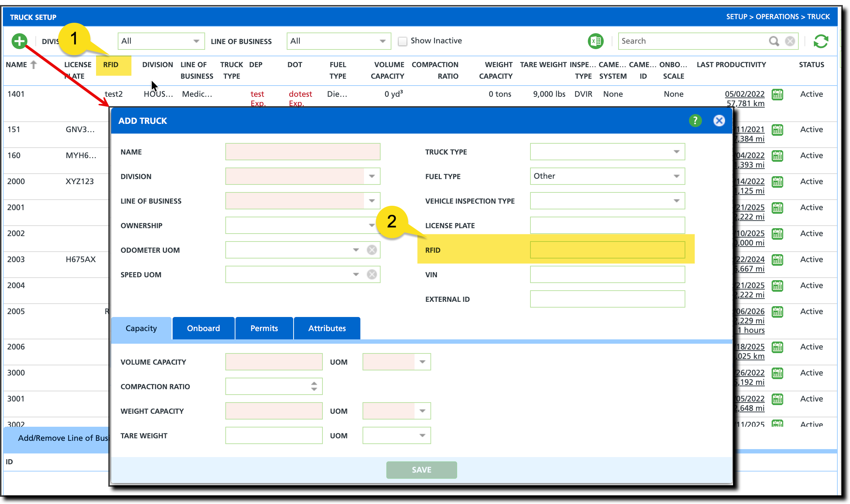This screenshot has height=504, width=850.
Task: Open the Permits tab
Action: click(264, 328)
